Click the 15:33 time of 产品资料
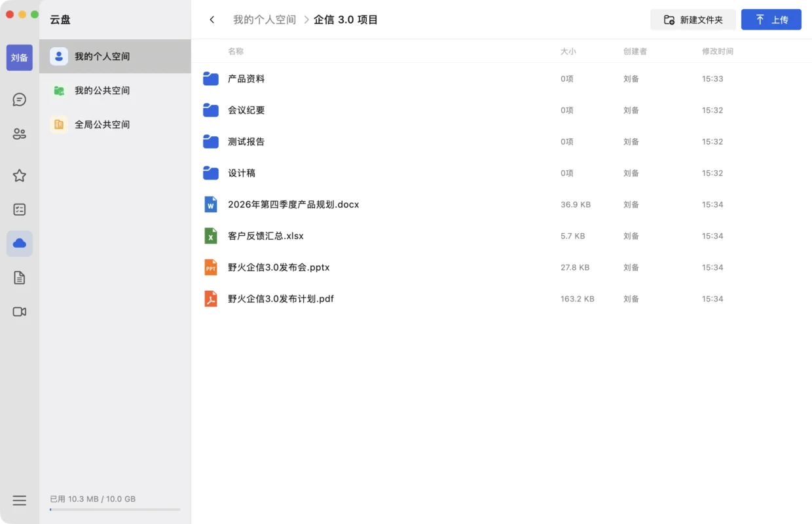812x524 pixels. pos(712,79)
